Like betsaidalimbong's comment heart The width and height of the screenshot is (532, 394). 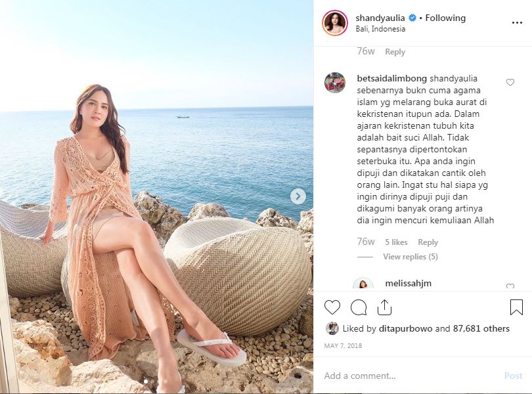click(510, 83)
